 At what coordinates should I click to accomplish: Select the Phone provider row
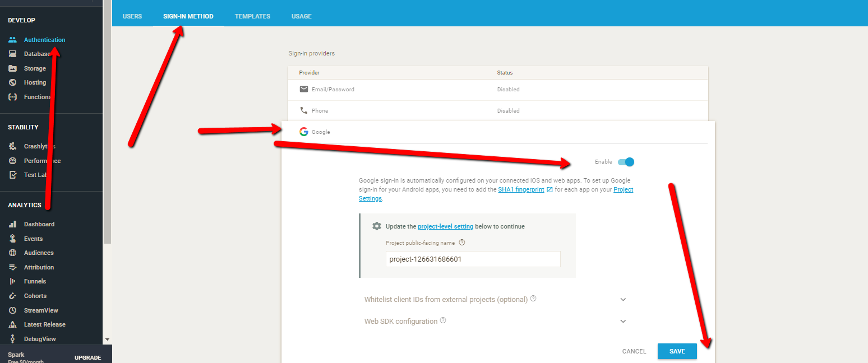[x=498, y=111]
